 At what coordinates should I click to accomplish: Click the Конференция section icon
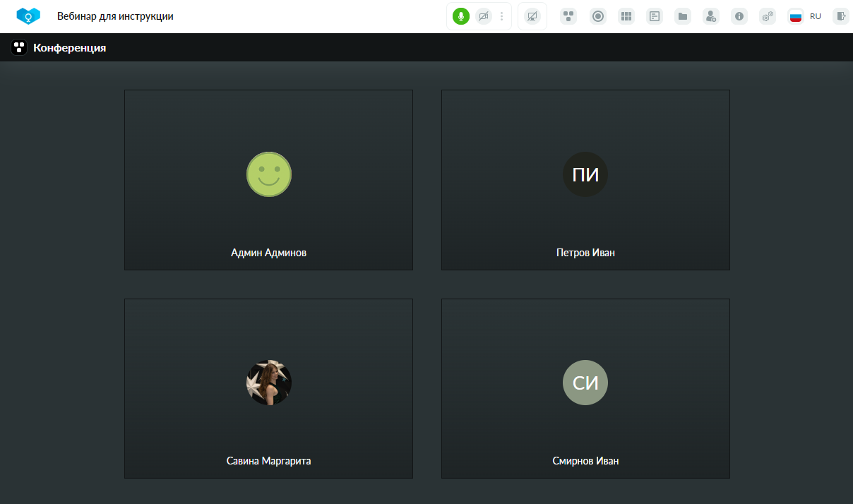click(19, 48)
